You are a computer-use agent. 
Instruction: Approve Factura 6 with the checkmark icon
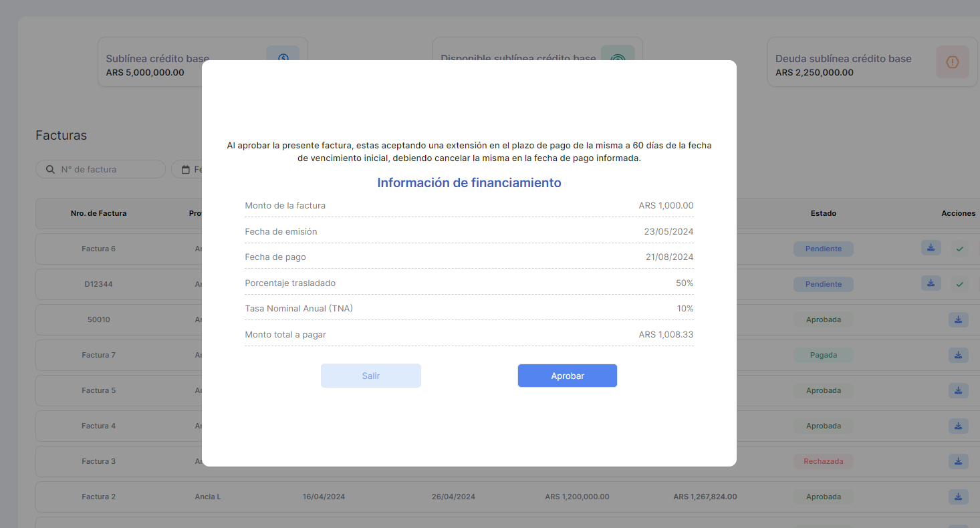click(960, 249)
